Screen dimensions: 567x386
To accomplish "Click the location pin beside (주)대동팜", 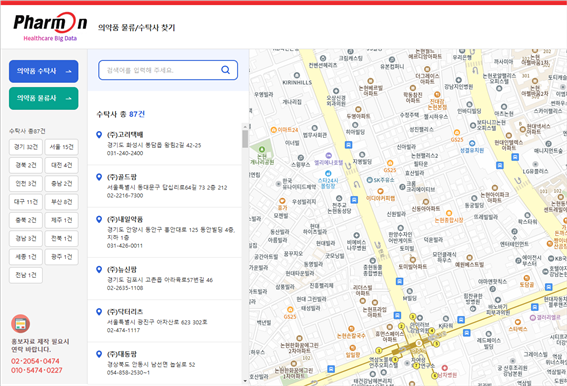I will [x=99, y=354].
